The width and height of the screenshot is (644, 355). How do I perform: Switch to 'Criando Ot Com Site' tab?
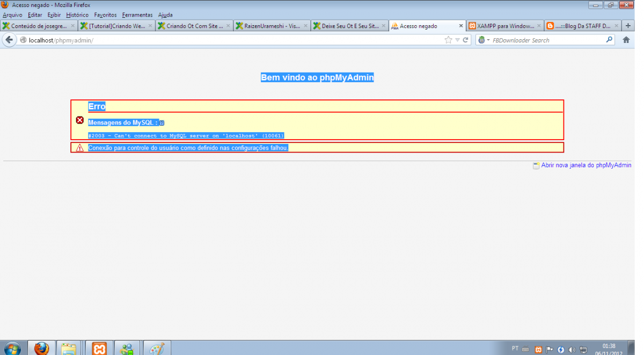(x=194, y=26)
